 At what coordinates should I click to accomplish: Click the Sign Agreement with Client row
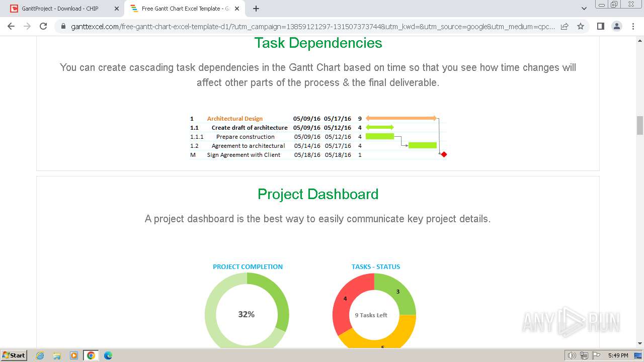point(318,155)
